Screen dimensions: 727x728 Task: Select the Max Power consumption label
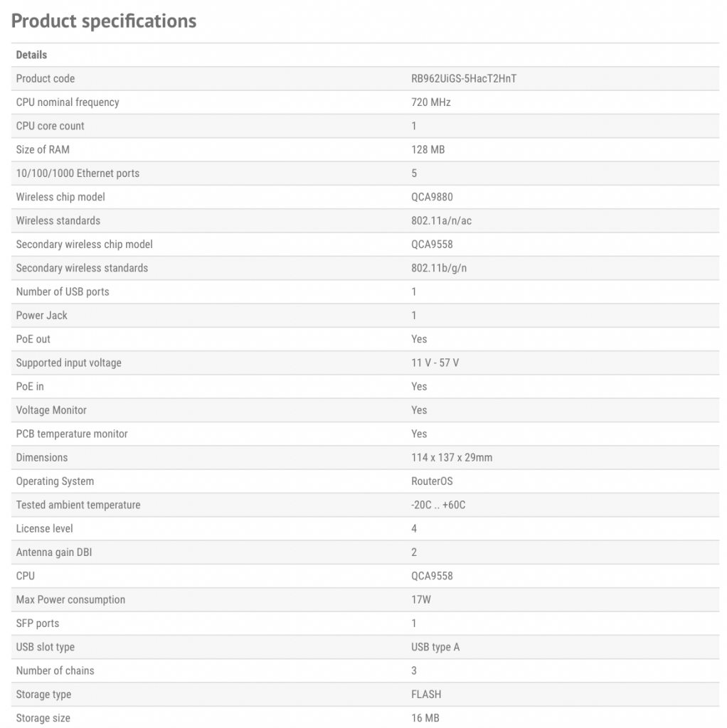pyautogui.click(x=70, y=599)
